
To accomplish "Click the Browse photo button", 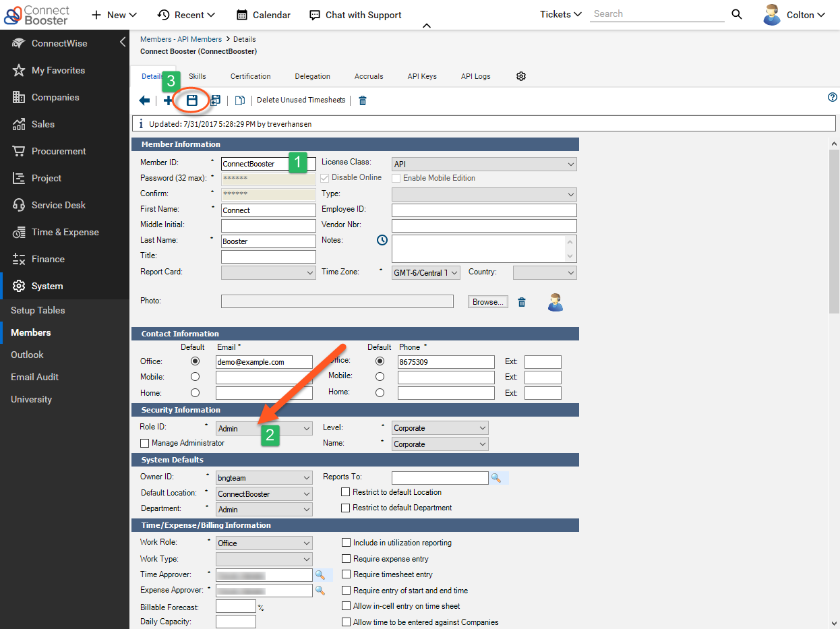I will tap(489, 302).
